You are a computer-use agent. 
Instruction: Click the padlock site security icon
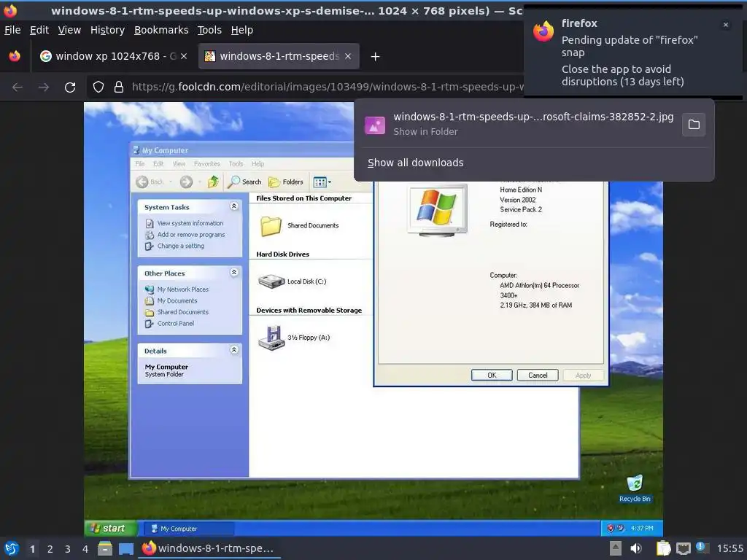[119, 87]
